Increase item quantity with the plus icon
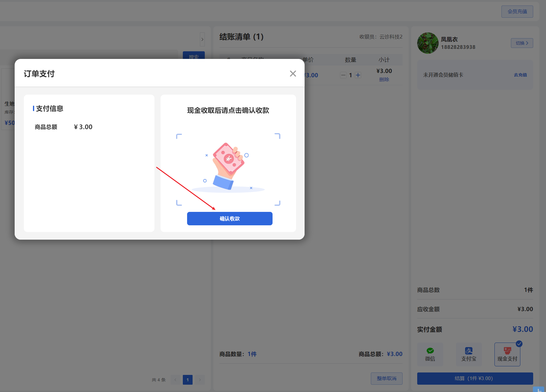 tap(358, 75)
